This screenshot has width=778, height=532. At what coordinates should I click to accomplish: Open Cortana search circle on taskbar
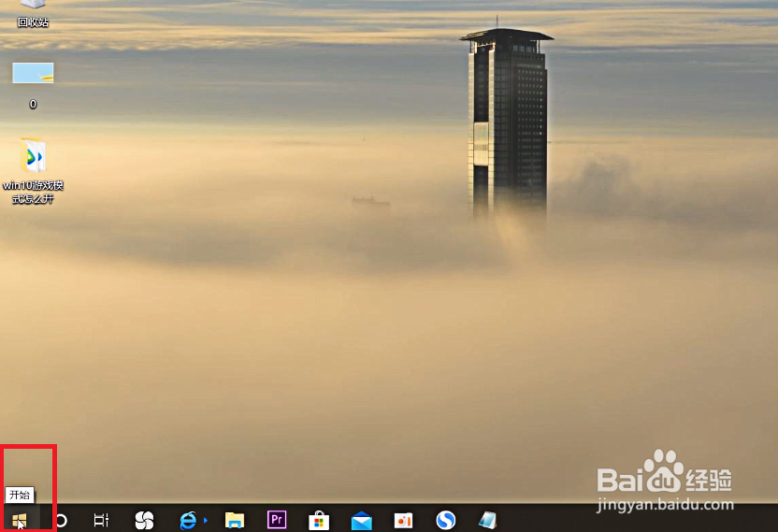61,520
